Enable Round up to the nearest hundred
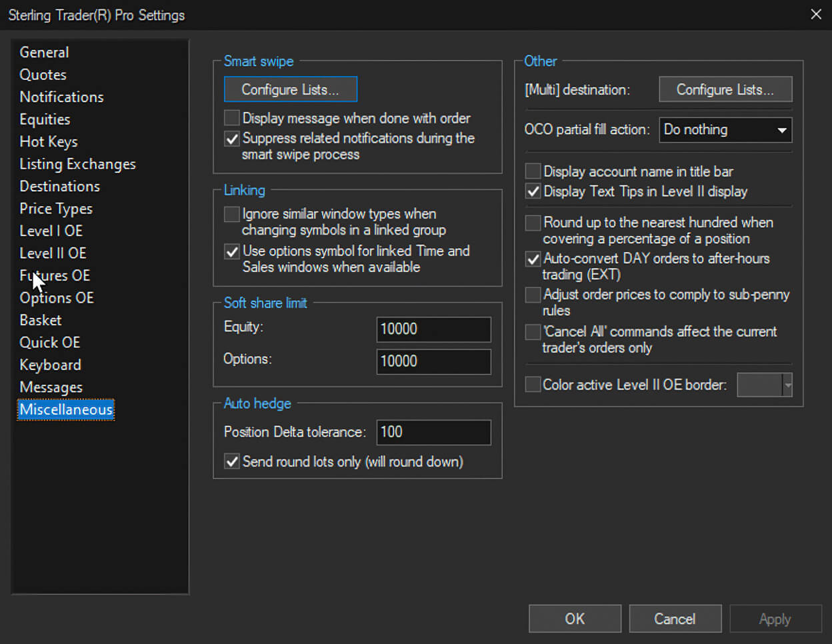Viewport: 832px width, 644px height. click(533, 222)
